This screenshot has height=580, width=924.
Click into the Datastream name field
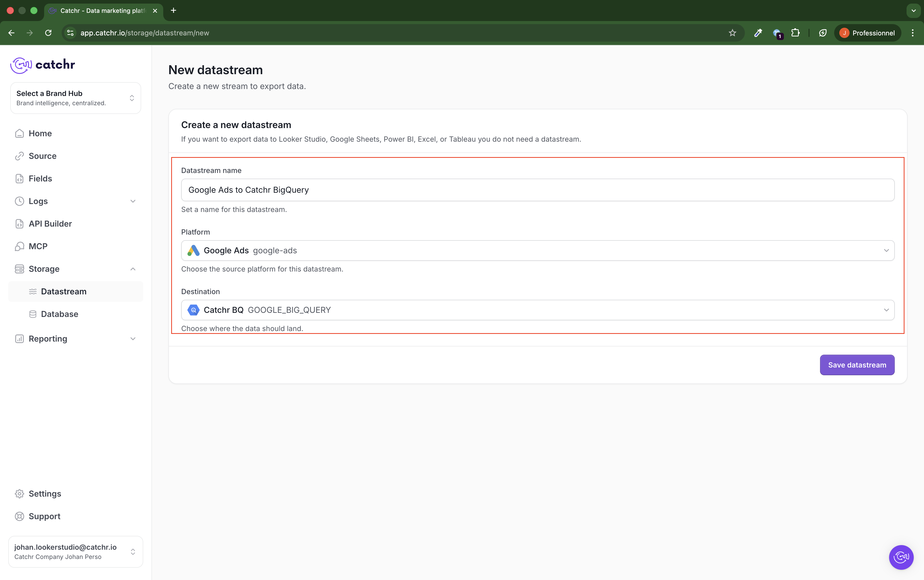coord(537,190)
